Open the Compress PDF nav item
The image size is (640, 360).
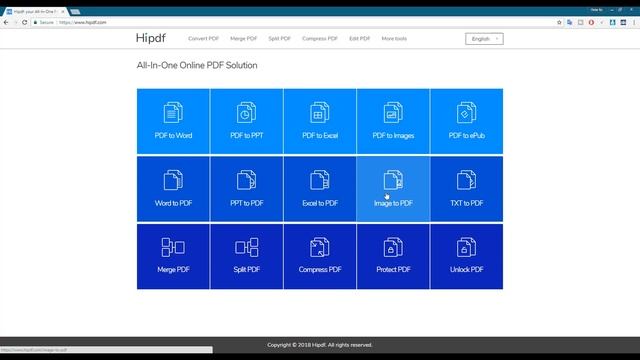pos(320,38)
